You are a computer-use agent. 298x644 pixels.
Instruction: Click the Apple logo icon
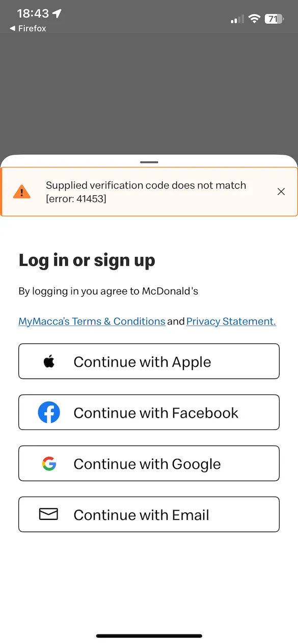click(x=49, y=361)
